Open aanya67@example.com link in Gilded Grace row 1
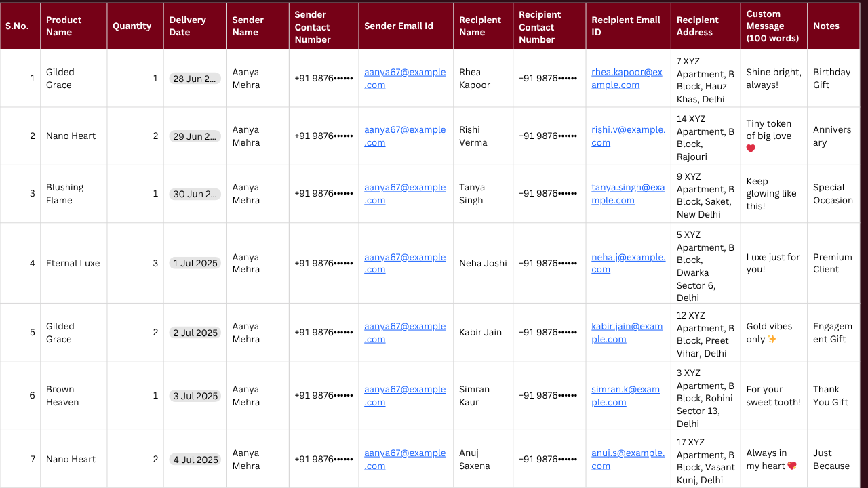 click(x=405, y=78)
